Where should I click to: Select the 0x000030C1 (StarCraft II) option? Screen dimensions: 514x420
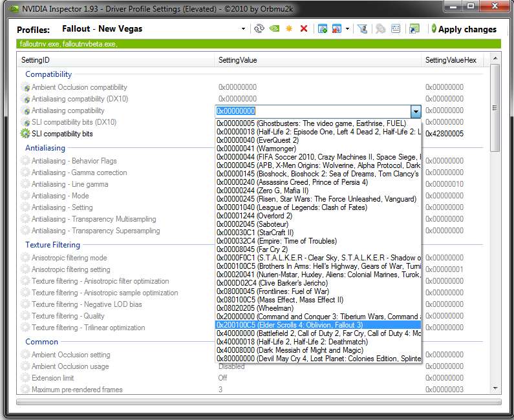(x=318, y=233)
